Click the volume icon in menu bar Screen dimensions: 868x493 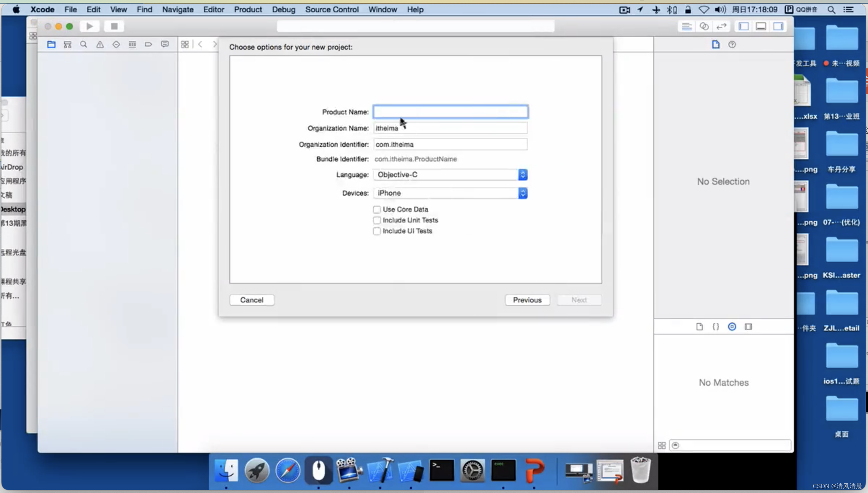[720, 9]
